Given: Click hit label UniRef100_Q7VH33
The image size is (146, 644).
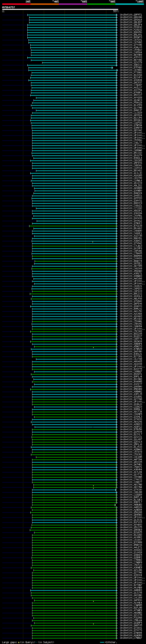Looking at the screenshot, I should click(131, 419).
